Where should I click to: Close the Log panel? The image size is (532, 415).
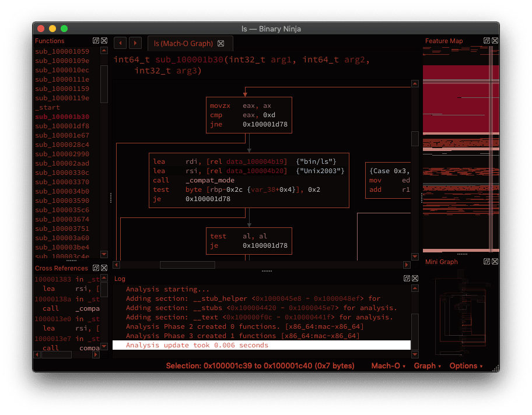[x=414, y=279]
